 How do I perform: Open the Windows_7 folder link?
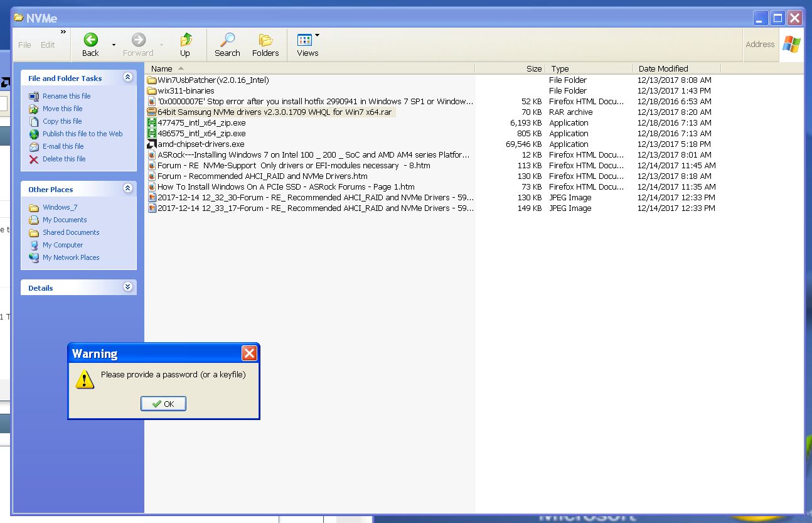click(60, 207)
